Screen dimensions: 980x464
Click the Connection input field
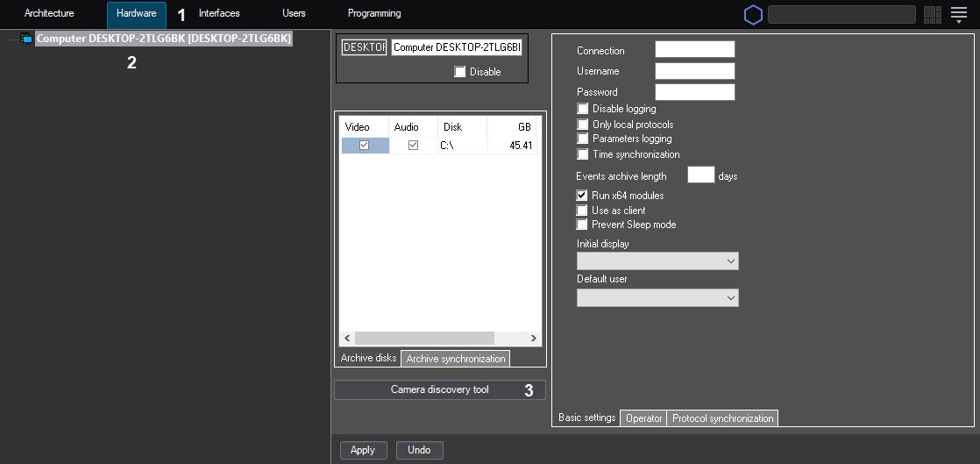click(x=695, y=49)
